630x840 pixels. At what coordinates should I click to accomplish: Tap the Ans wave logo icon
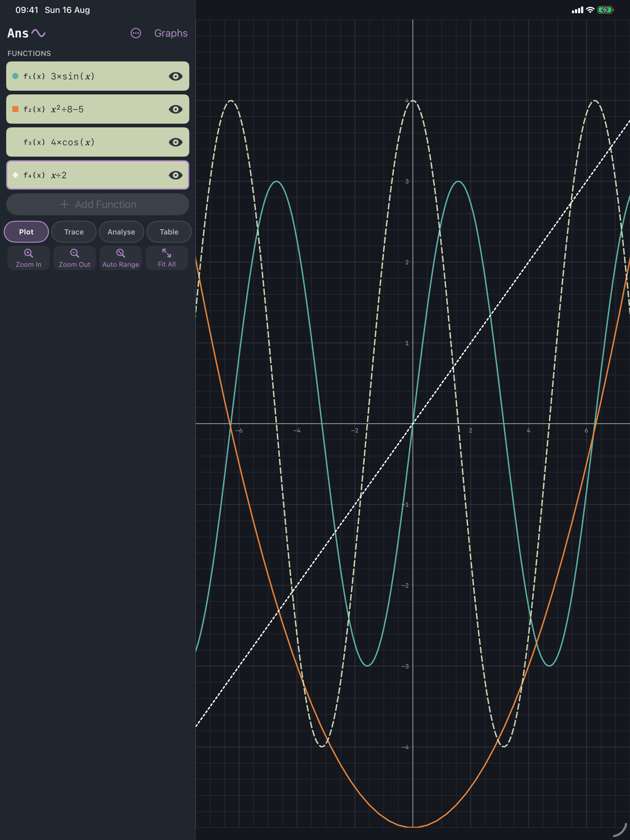tap(38, 33)
